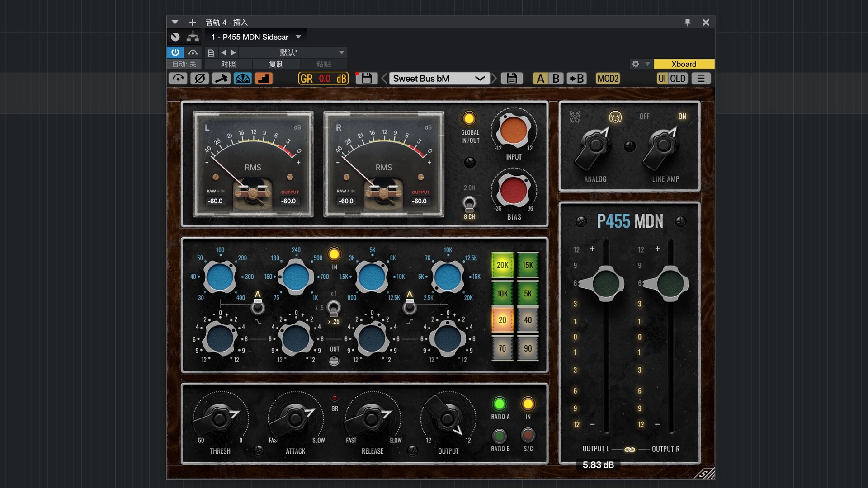The height and width of the screenshot is (488, 868).
Task: Open the preset file page icon
Action: click(211, 53)
